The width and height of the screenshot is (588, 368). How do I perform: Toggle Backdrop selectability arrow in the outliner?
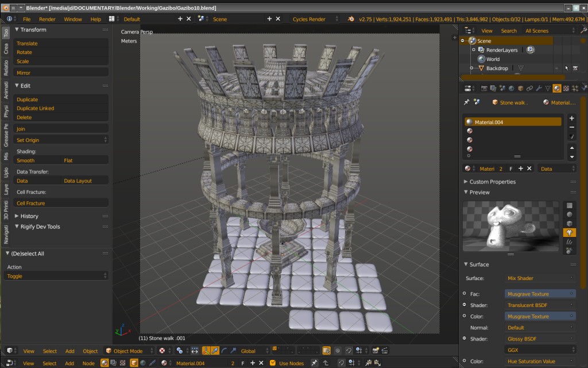click(x=567, y=68)
